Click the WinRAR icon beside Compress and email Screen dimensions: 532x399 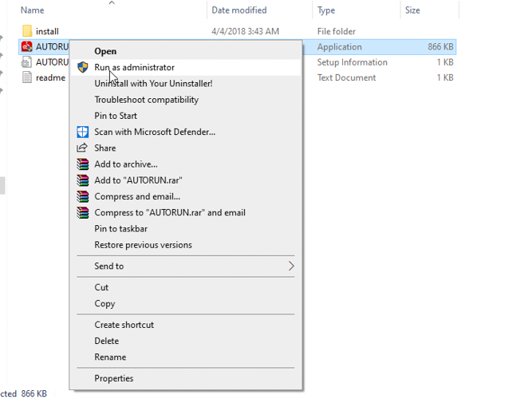[x=82, y=197]
